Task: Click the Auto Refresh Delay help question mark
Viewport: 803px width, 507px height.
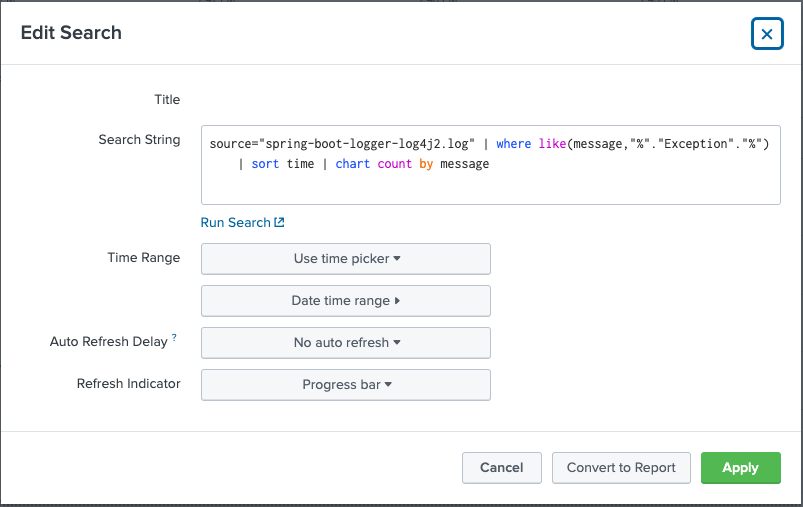Action: pyautogui.click(x=174, y=338)
